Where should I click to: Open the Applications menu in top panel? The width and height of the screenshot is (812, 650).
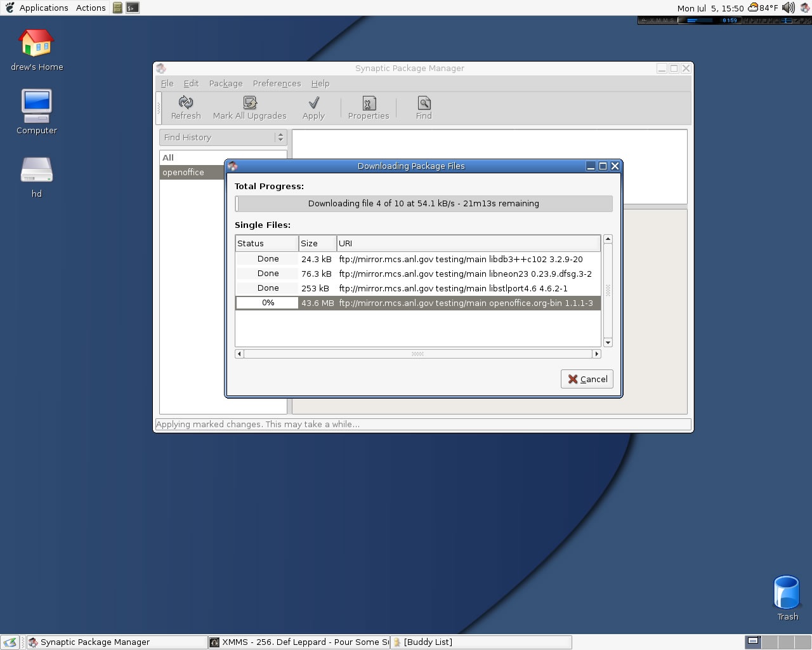[x=44, y=8]
